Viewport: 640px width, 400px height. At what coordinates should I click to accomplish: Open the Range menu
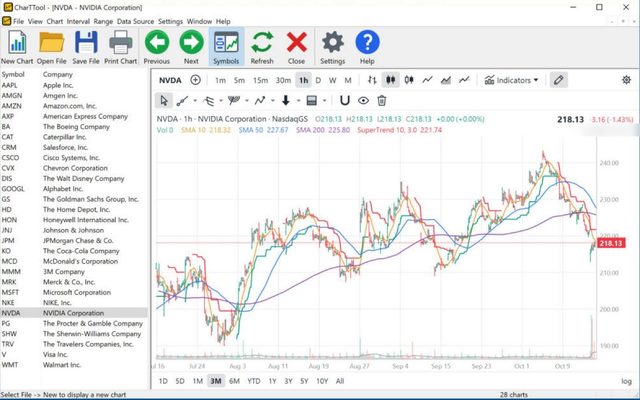click(103, 21)
